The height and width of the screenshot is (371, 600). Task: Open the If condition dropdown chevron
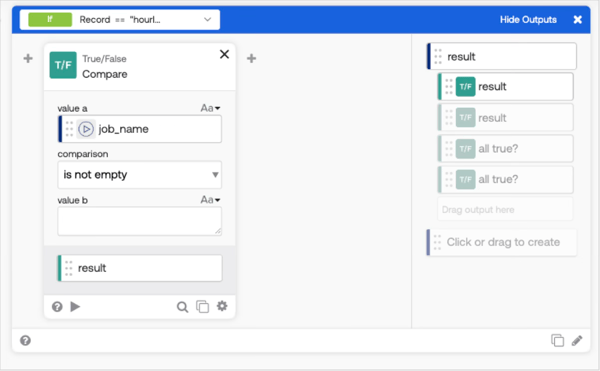tap(207, 20)
